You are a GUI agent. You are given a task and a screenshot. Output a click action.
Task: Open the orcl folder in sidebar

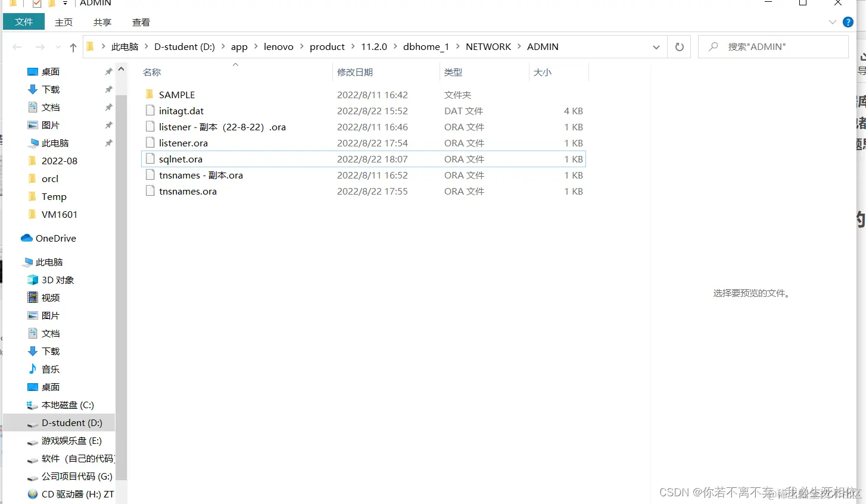point(50,179)
